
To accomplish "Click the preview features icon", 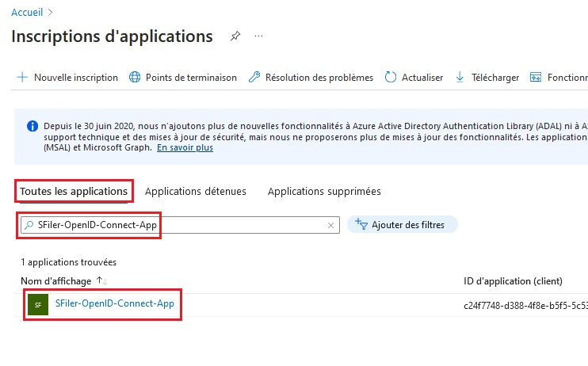I will tap(536, 78).
